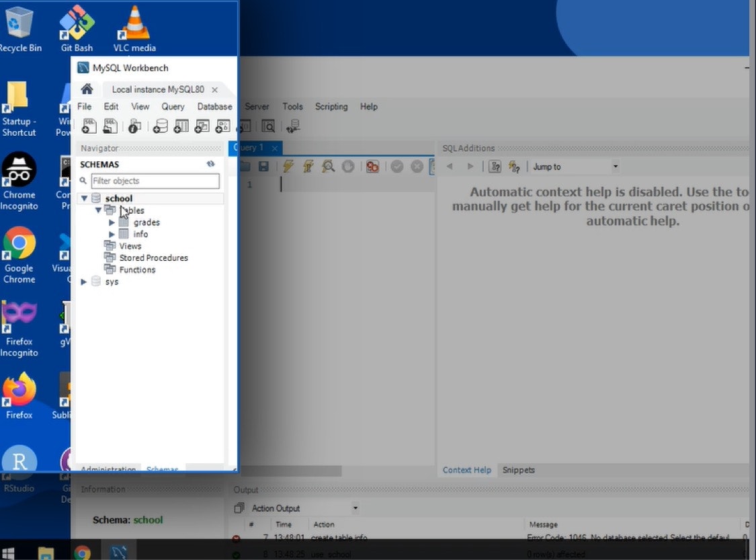
Task: Create a new view icon
Action: click(x=202, y=126)
